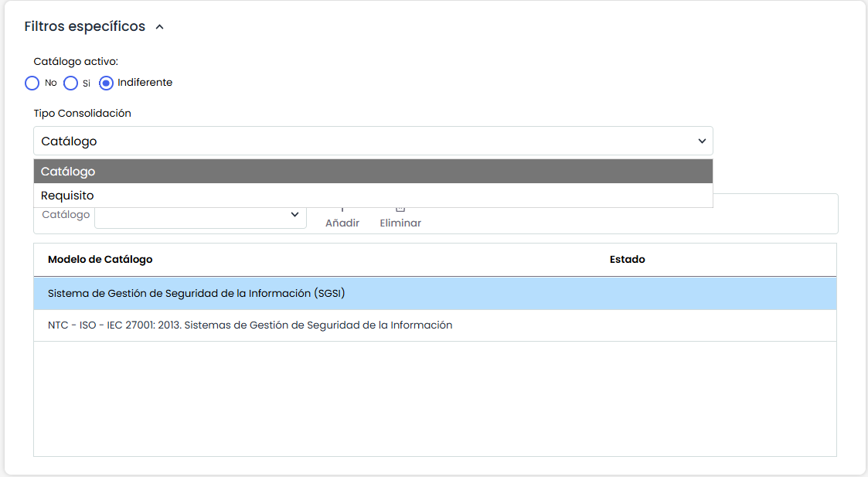Click the empty area below the table rows
This screenshot has width=868, height=477.
(434, 398)
